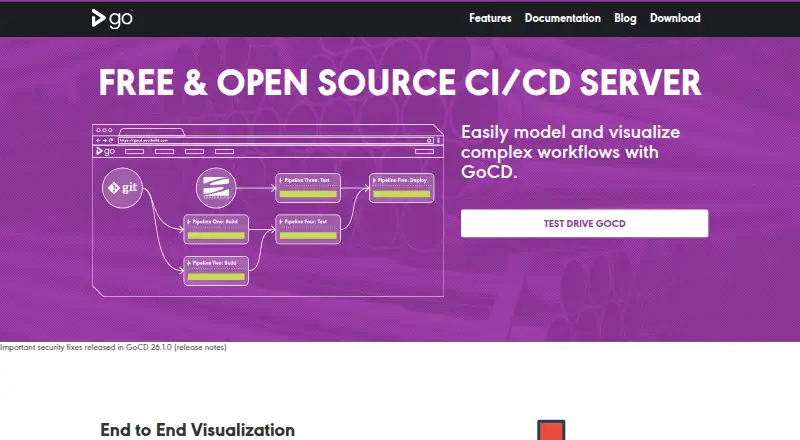The height and width of the screenshot is (440, 800).
Task: Click the End to End Visualization heading
Action: (197, 430)
